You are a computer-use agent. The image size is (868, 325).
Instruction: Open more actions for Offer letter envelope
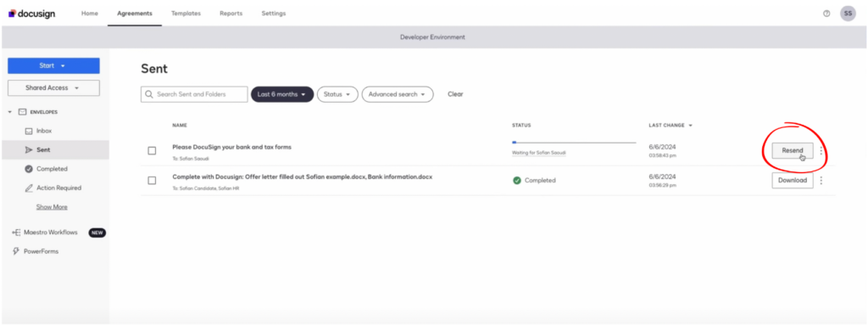(821, 180)
